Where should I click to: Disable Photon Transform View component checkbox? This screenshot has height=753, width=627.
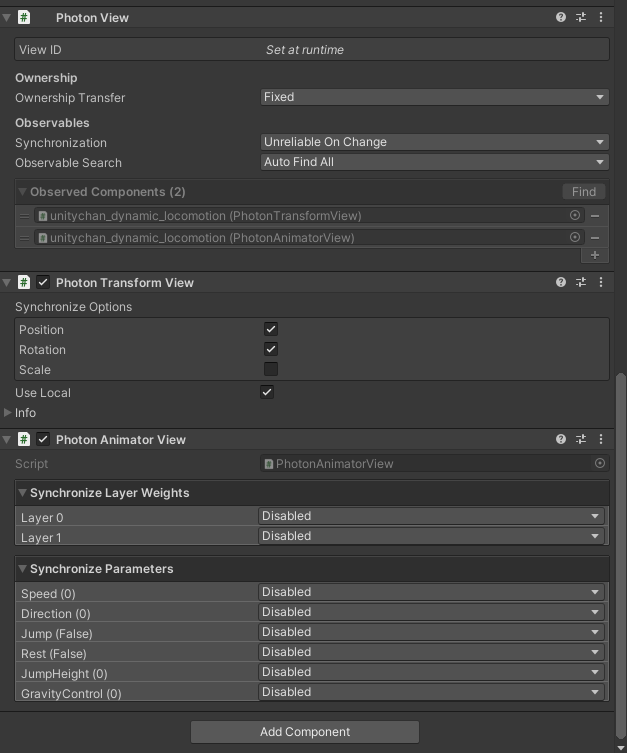pyautogui.click(x=43, y=282)
